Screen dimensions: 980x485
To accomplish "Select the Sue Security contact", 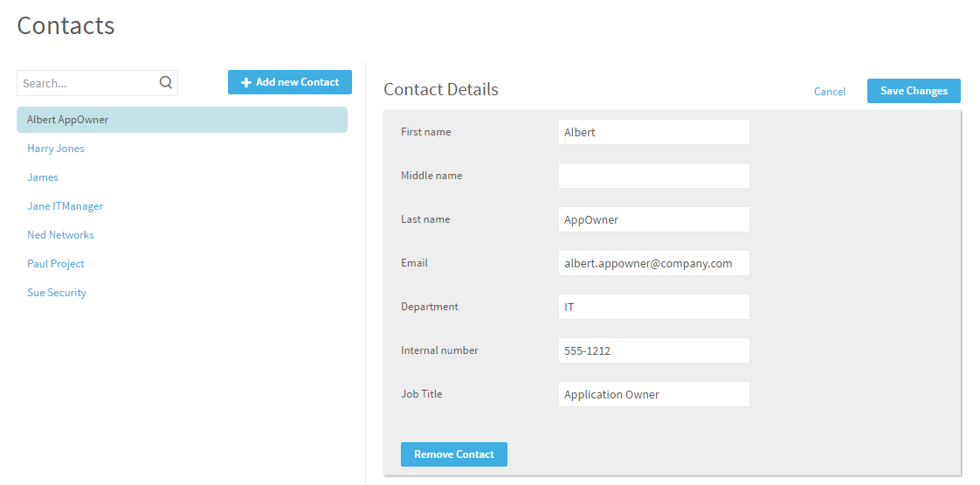I will (57, 293).
